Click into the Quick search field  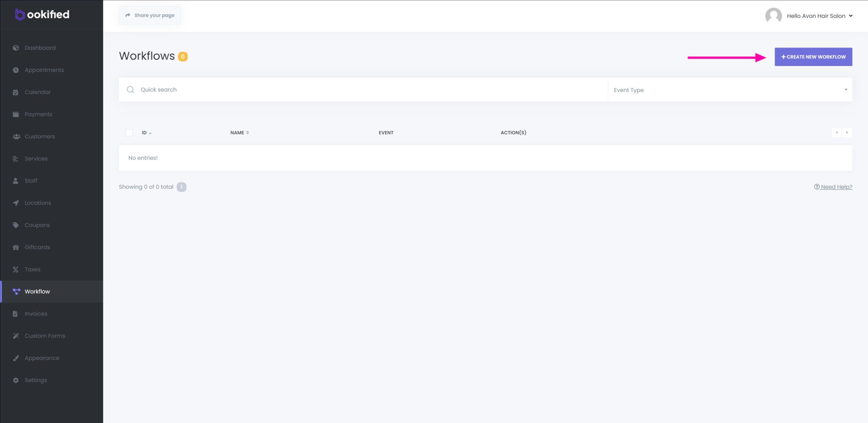coord(363,90)
